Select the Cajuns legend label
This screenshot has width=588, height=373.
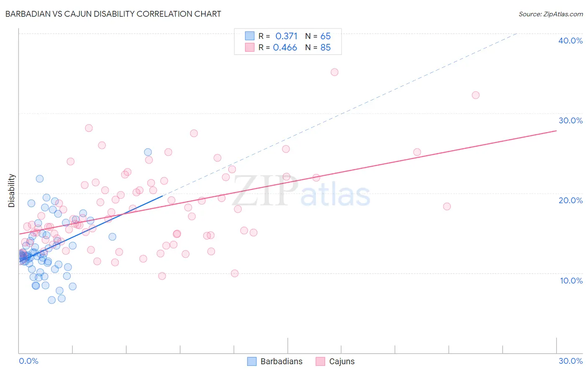pos(342,361)
